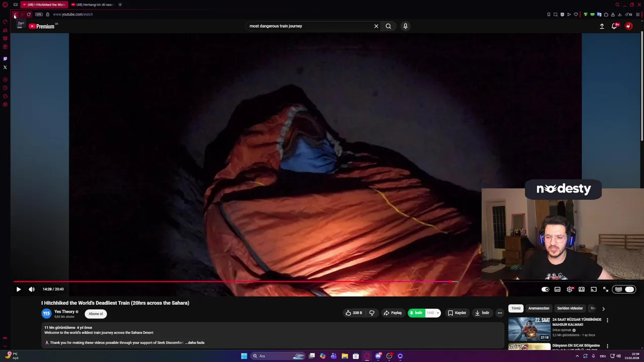Open Dünyanın EN SICAK Bölgesine video title
Image resolution: width=644 pixels, height=362 pixels.
(x=576, y=346)
